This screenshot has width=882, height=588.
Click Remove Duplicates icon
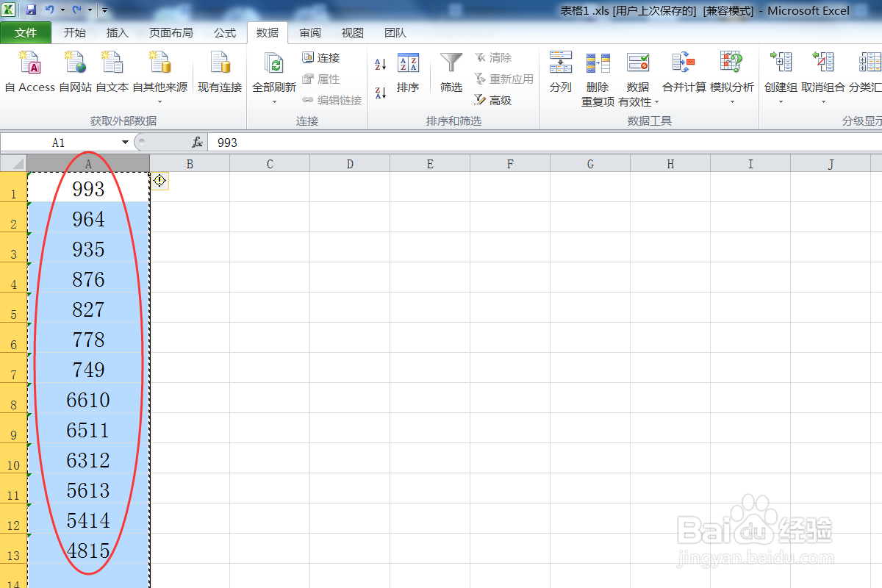coord(598,62)
